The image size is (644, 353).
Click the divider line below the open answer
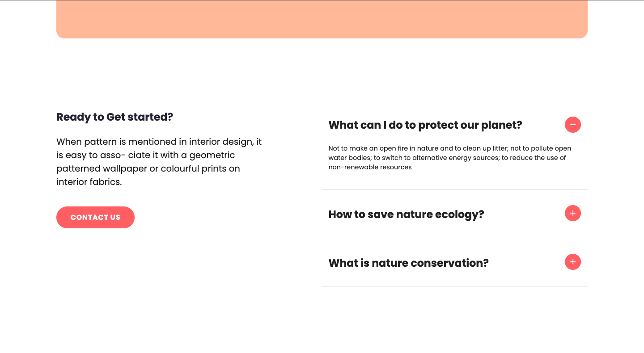[454, 189]
